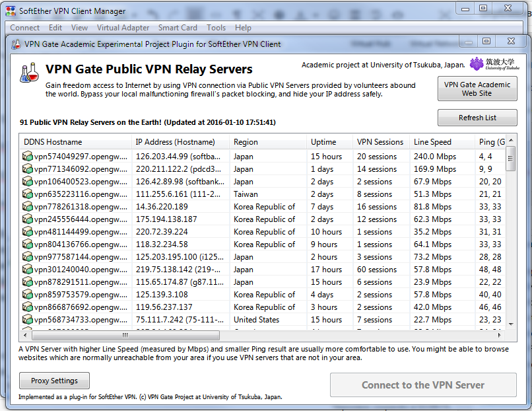Maximize the VPN Gate plugin window
Screen dimensions: 532x411
point(486,41)
